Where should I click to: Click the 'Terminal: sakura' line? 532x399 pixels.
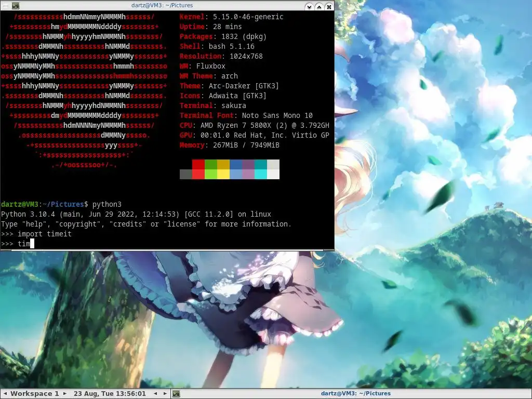[x=212, y=105]
